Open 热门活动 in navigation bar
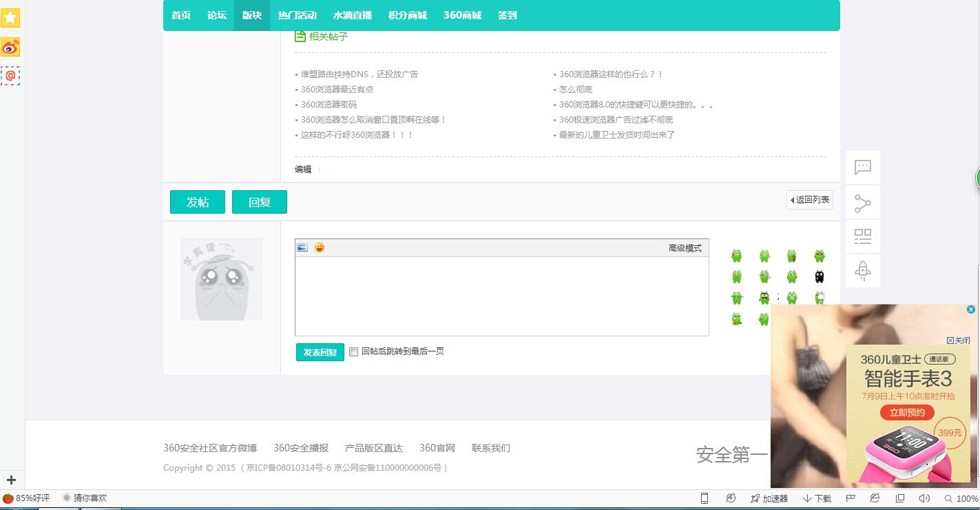Image resolution: width=980 pixels, height=510 pixels. click(298, 15)
